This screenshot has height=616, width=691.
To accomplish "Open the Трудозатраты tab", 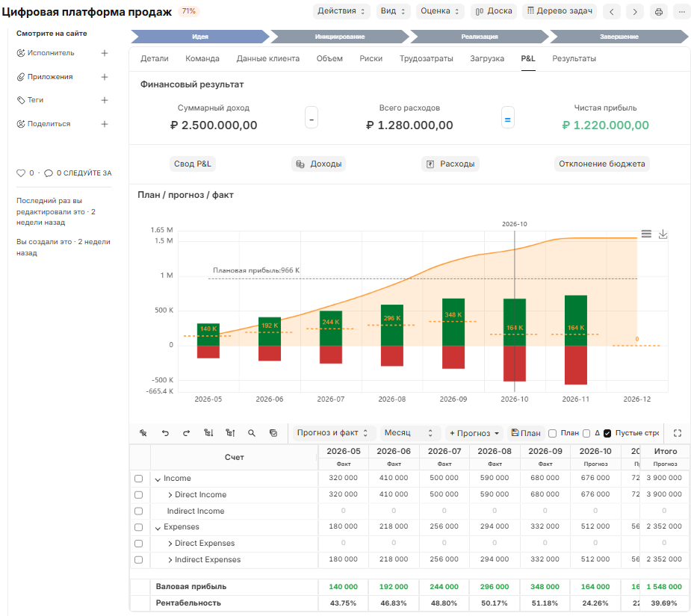I will point(426,58).
